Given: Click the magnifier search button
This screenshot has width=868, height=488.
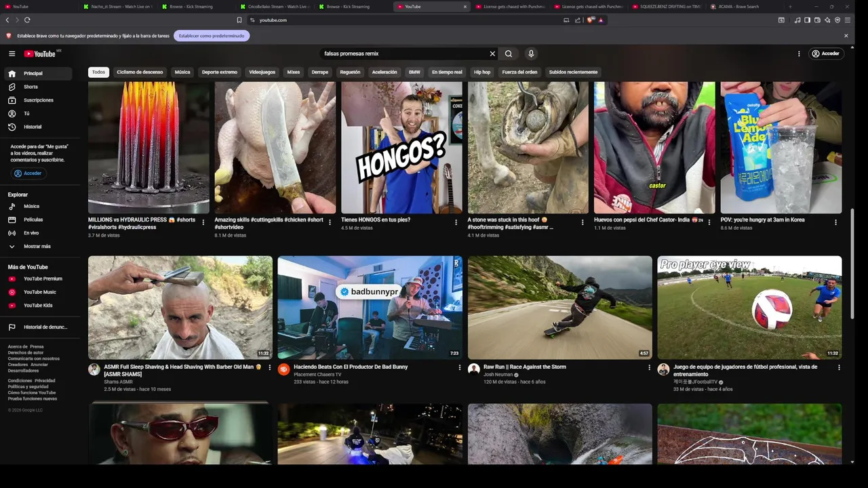Looking at the screenshot, I should pyautogui.click(x=509, y=54).
